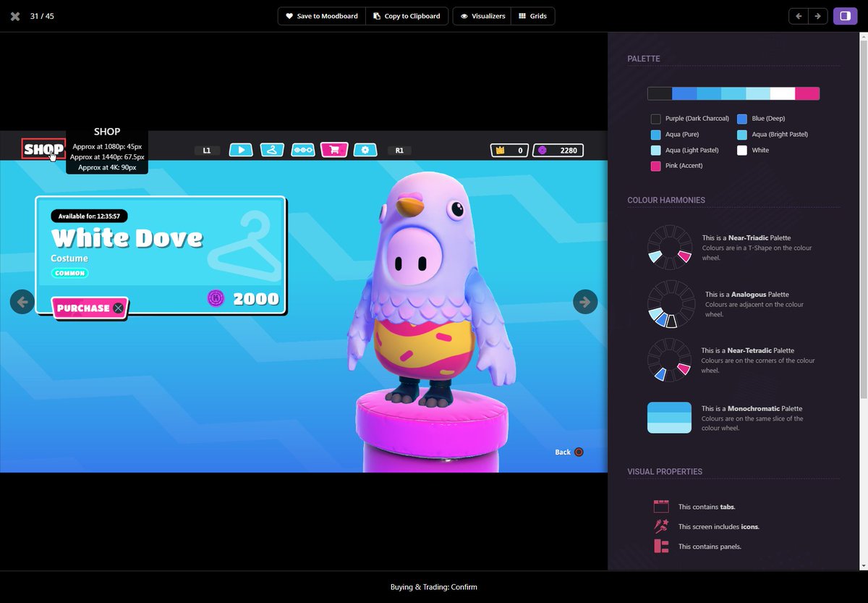Copy to Clipboard
This screenshot has height=603, width=868.
pos(407,16)
